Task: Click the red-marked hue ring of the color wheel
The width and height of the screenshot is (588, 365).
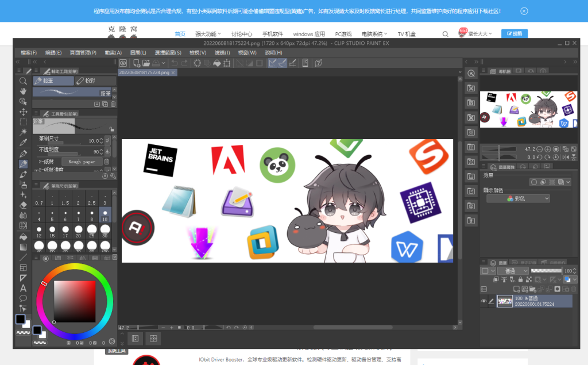Action: 44,283
